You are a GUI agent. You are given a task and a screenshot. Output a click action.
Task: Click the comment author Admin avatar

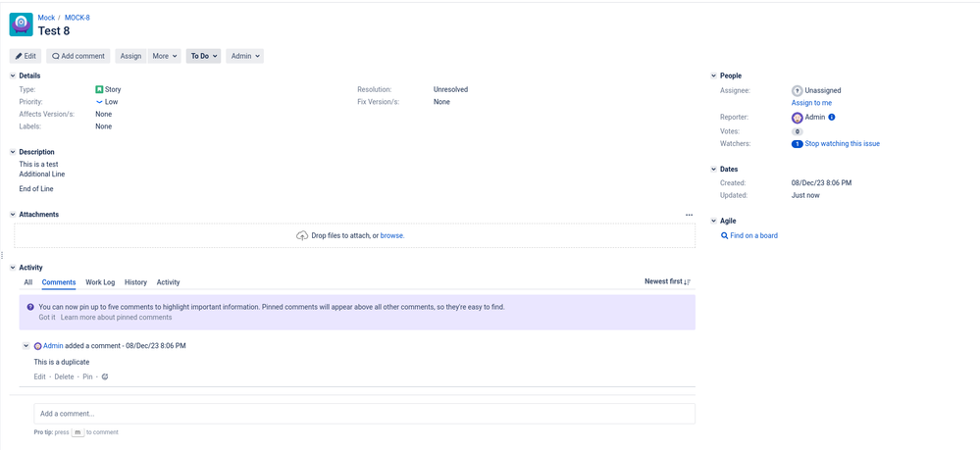pos(37,346)
